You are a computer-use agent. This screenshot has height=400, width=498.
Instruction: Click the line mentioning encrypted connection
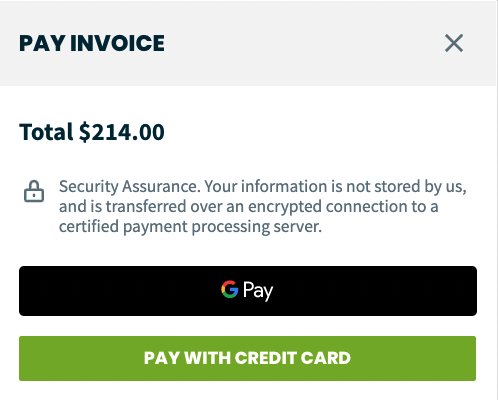(x=249, y=207)
